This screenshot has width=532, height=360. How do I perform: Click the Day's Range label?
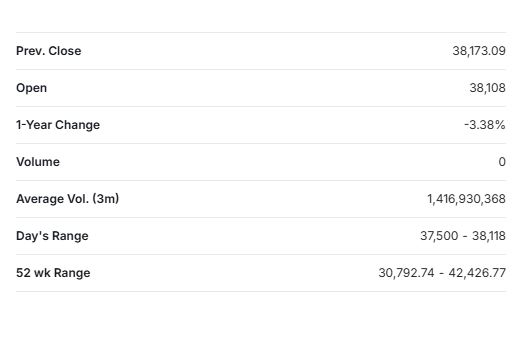coord(52,236)
